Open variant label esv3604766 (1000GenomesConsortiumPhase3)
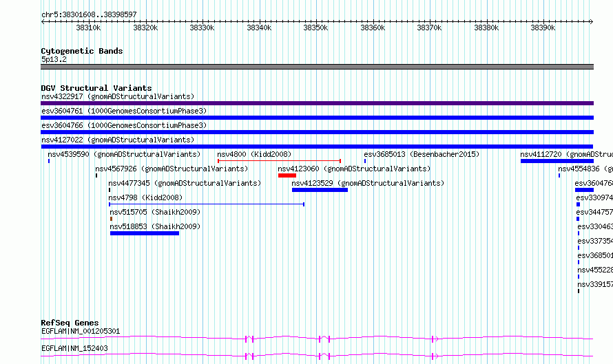The image size is (613, 364). point(124,125)
